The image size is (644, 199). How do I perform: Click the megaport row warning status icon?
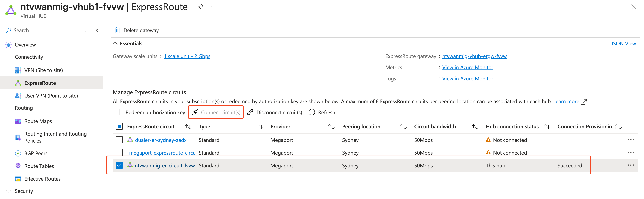pos(488,153)
